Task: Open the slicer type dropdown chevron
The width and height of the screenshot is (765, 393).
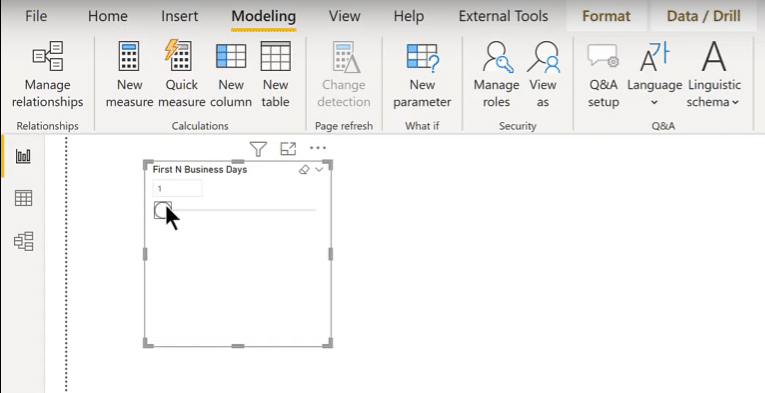Action: [319, 170]
